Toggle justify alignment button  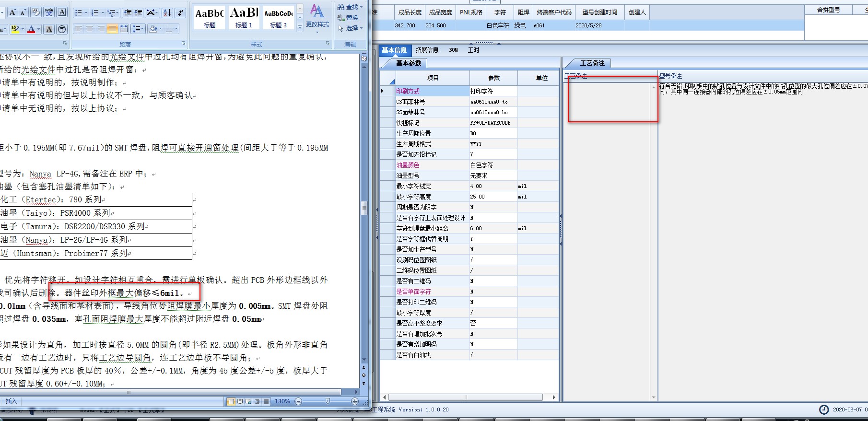click(x=112, y=29)
